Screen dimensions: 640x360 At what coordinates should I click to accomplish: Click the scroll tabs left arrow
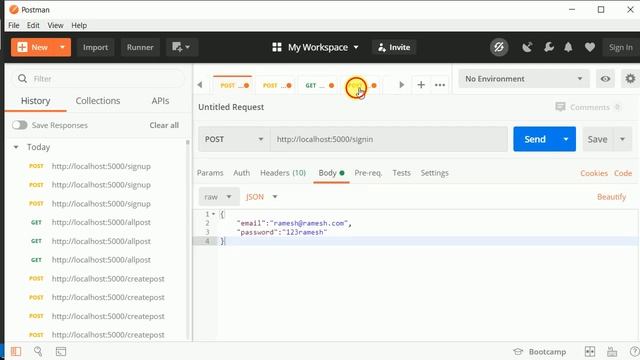tap(200, 85)
